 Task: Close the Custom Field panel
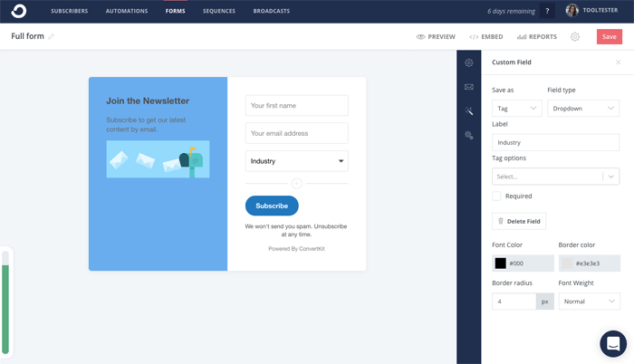pos(618,62)
